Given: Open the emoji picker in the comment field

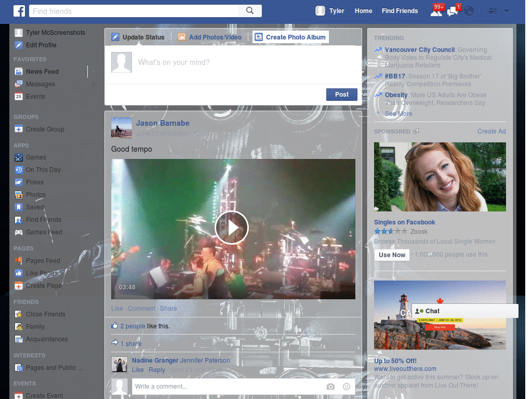Looking at the screenshot, I should 346,387.
